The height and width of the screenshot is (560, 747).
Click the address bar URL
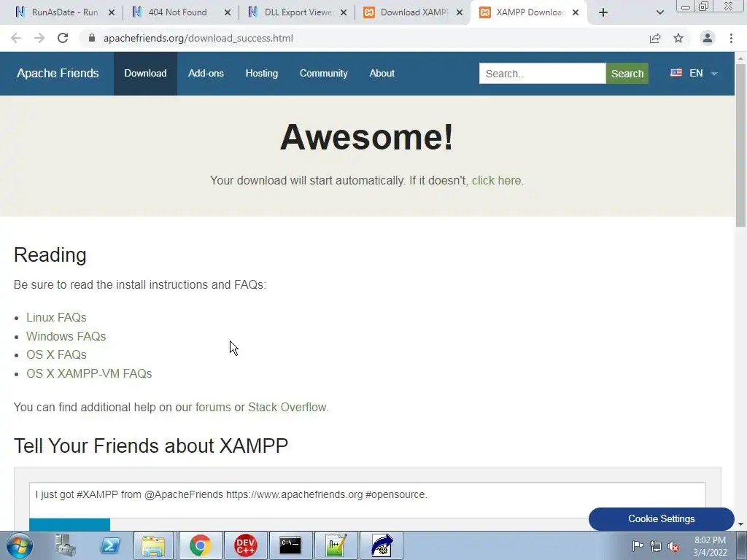(x=198, y=38)
